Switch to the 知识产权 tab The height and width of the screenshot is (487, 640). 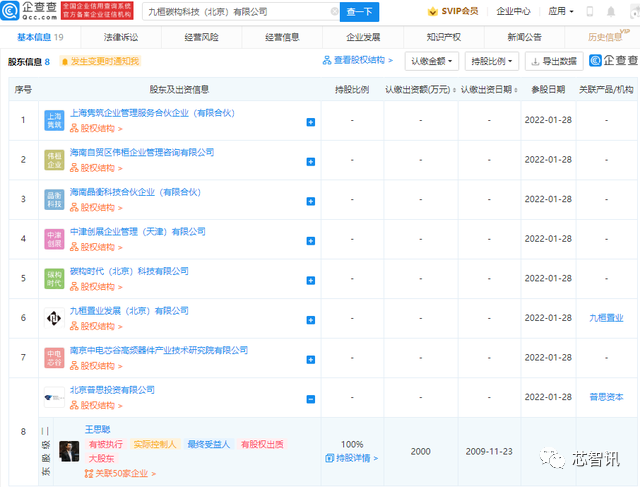click(444, 37)
